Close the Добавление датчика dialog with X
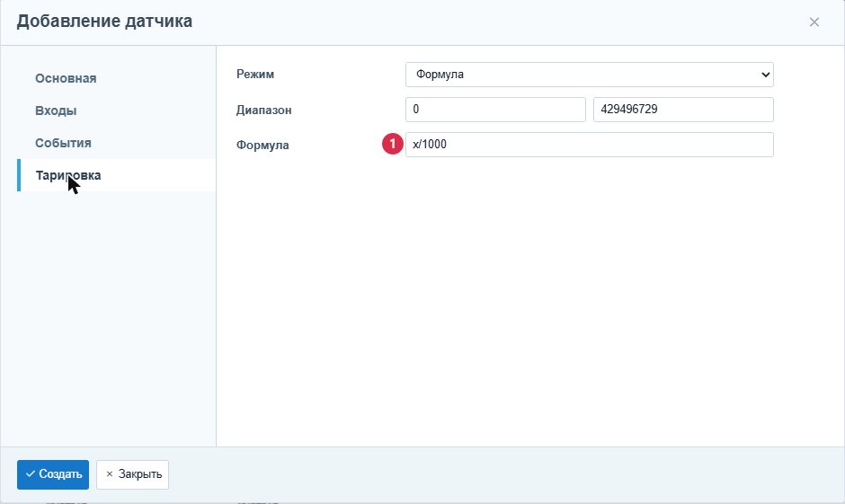This screenshot has height=504, width=845. coord(814,22)
